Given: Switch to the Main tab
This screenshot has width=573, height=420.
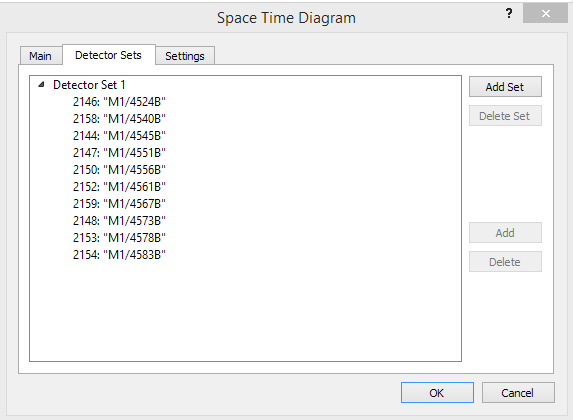Looking at the screenshot, I should (x=41, y=56).
